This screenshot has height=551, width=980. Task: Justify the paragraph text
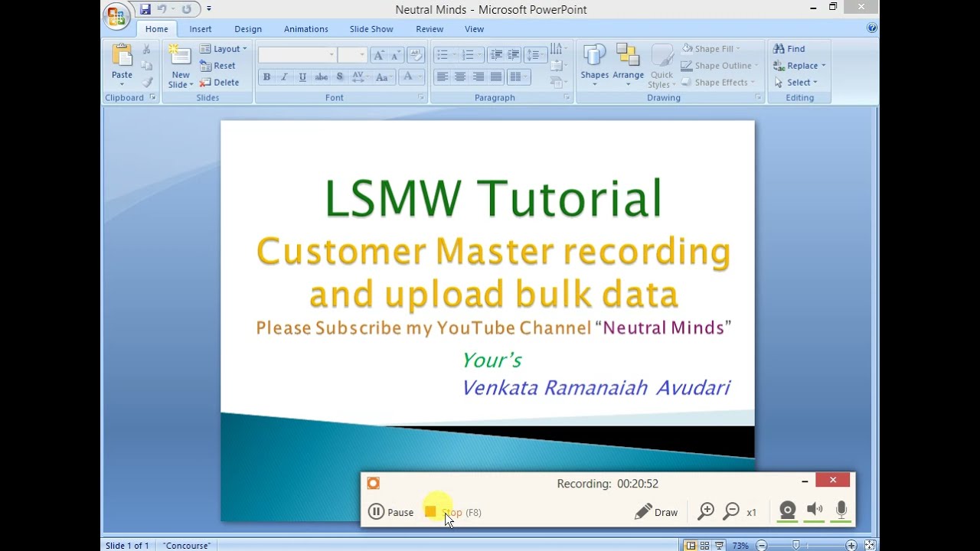[x=496, y=77]
